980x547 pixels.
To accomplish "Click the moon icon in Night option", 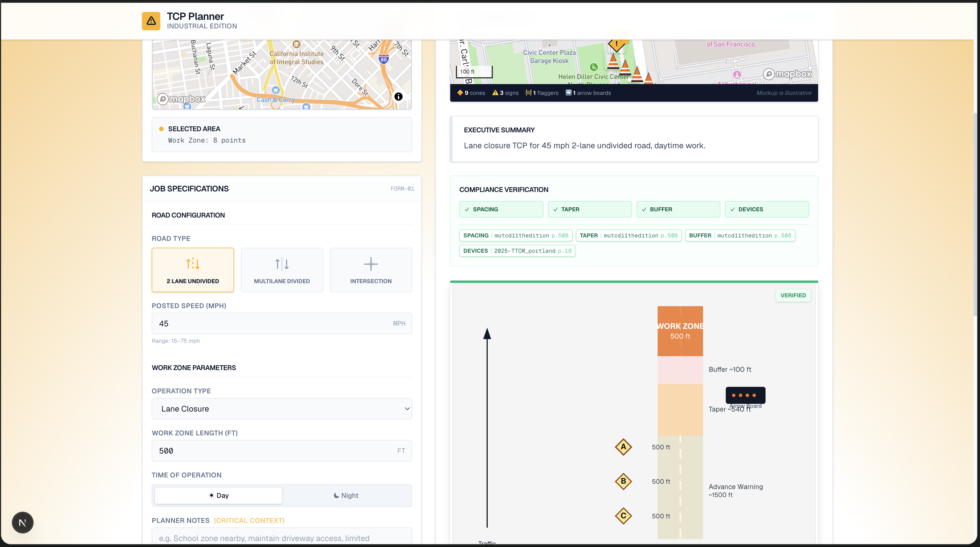I will click(336, 495).
